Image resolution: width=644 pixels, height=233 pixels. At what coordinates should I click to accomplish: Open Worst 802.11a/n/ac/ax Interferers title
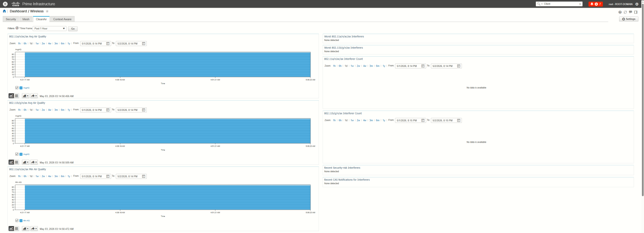[344, 37]
